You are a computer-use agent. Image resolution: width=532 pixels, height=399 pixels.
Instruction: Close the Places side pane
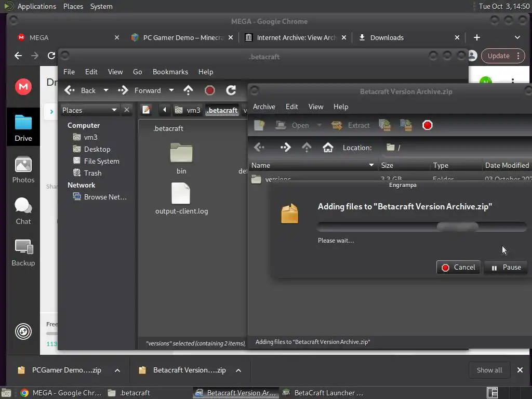pos(127,110)
